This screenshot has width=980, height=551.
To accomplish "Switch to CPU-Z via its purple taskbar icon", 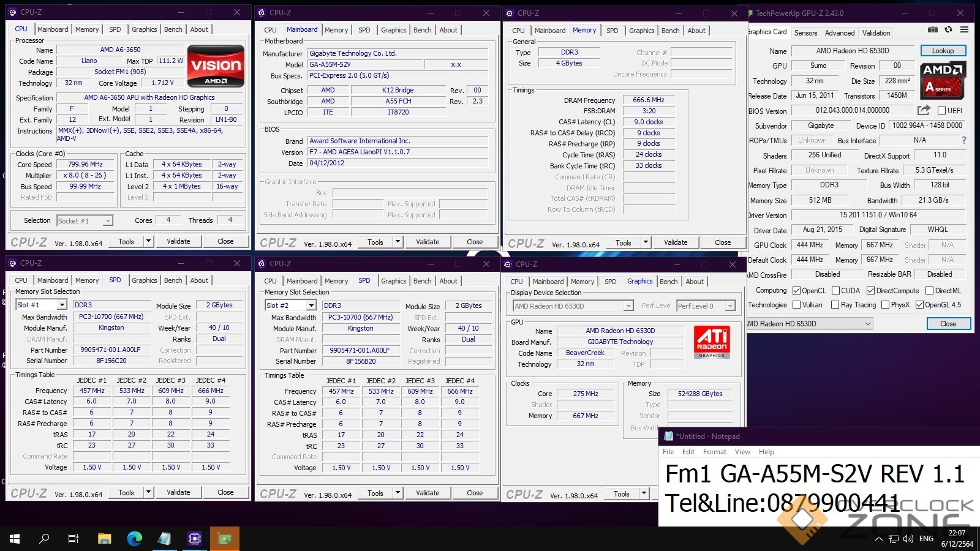I will [194, 539].
